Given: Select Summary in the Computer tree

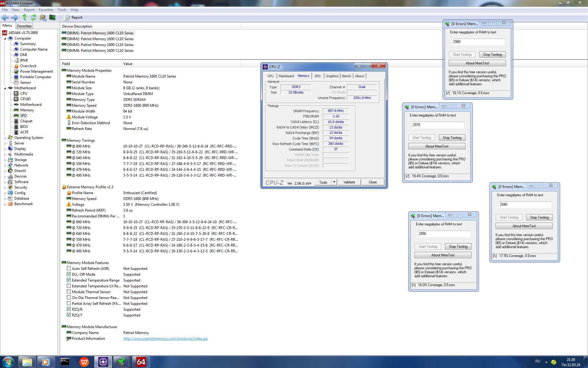Looking at the screenshot, I should tap(28, 44).
